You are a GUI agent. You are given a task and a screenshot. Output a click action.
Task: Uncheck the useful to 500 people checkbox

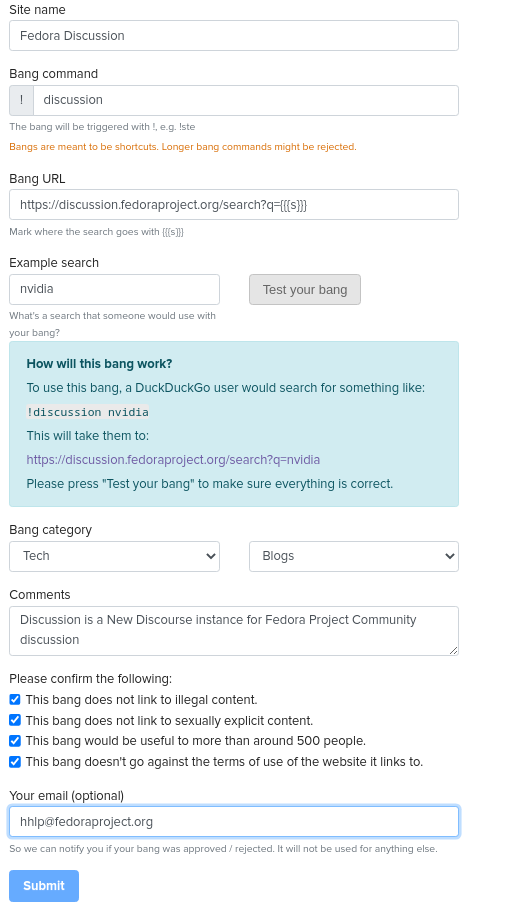(15, 740)
